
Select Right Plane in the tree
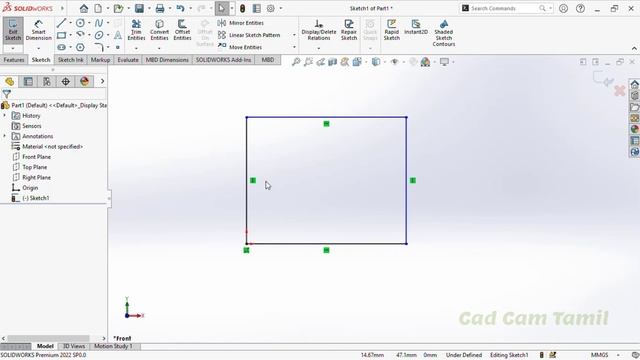pos(36,177)
